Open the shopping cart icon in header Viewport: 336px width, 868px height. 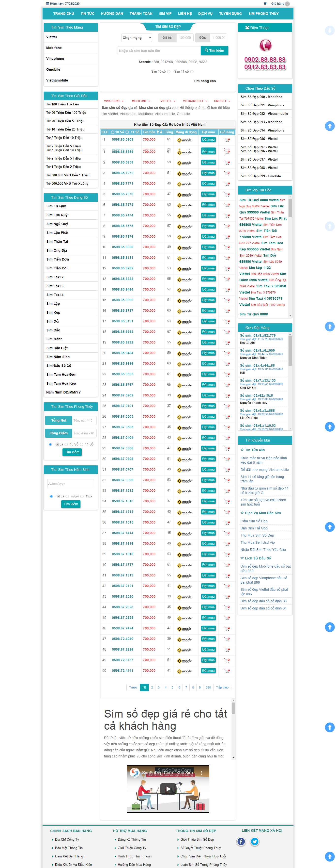point(265,4)
